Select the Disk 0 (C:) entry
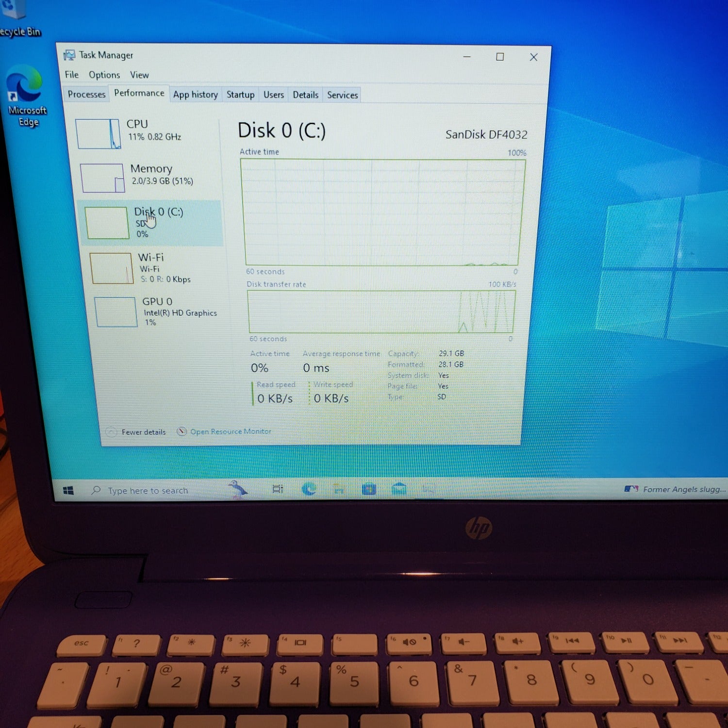This screenshot has width=728, height=728. pyautogui.click(x=151, y=223)
